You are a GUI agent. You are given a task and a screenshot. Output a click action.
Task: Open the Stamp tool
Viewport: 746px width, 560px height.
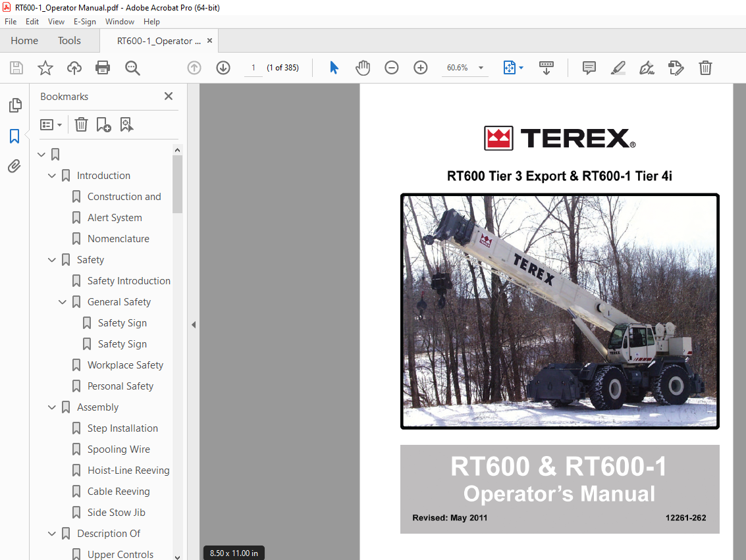(676, 68)
